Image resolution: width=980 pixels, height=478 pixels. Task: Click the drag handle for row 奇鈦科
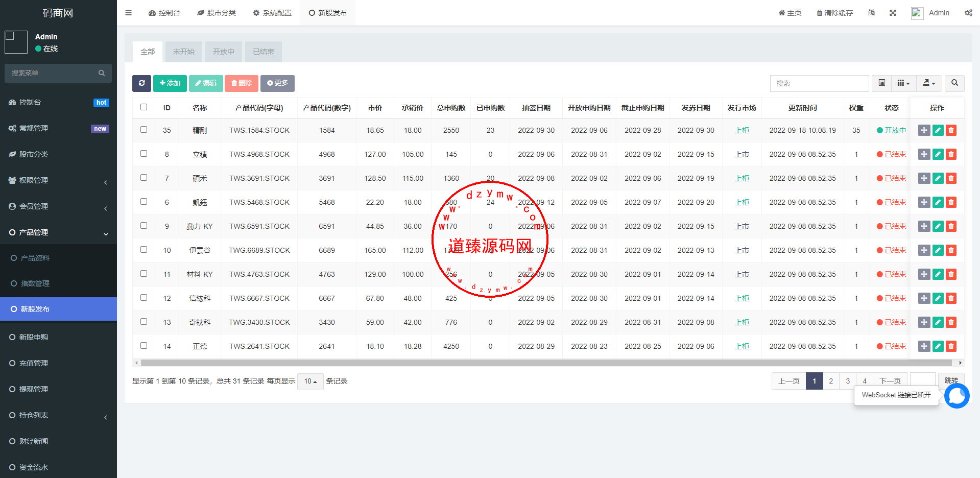[x=924, y=322]
